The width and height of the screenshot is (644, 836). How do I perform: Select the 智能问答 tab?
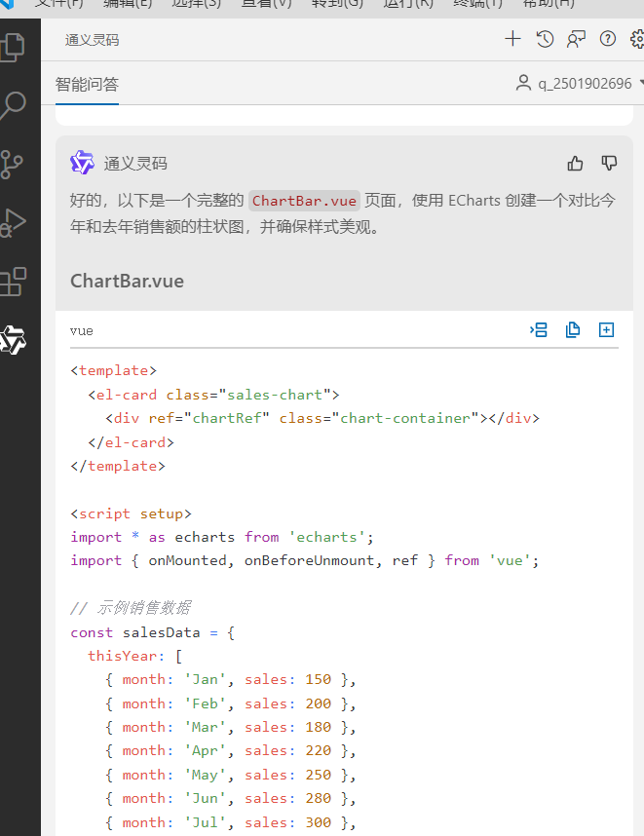coord(87,84)
